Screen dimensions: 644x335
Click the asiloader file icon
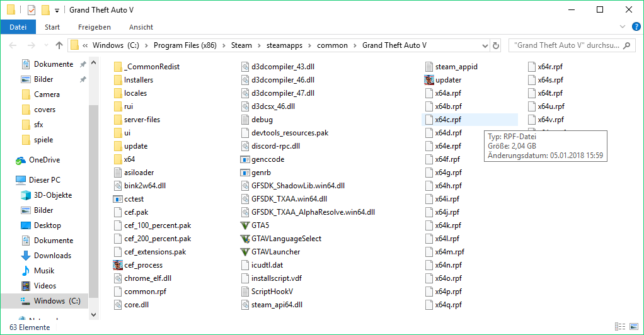[118, 173]
